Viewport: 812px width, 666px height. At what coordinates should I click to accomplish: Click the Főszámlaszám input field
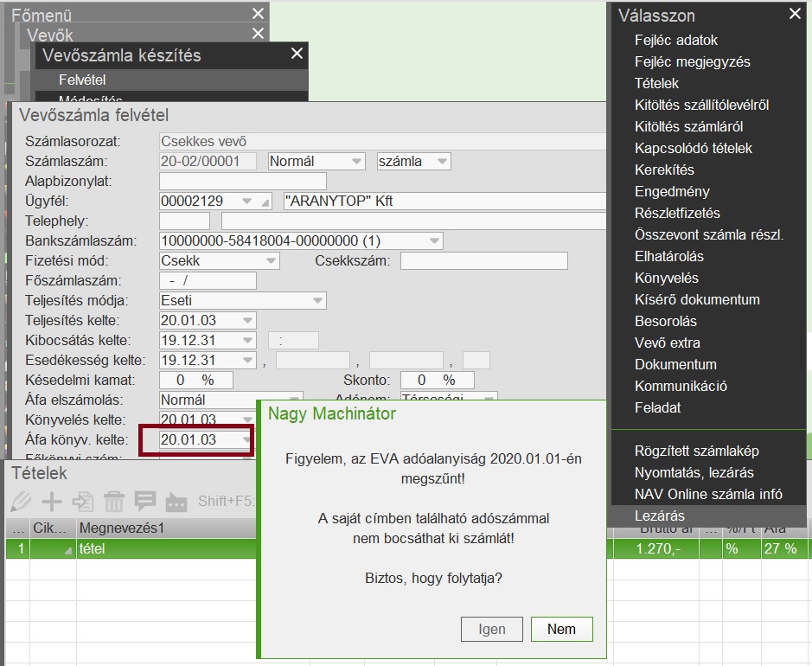coord(208,281)
